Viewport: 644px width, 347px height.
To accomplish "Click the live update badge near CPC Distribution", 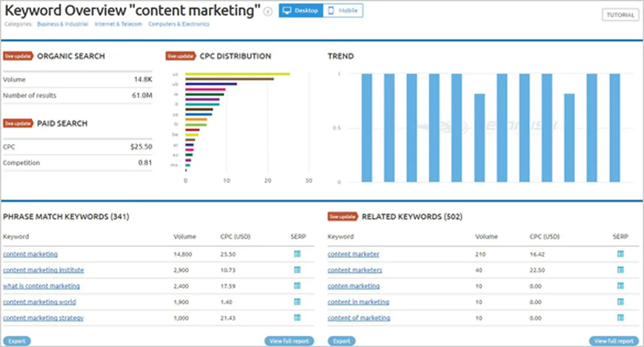I will point(181,56).
